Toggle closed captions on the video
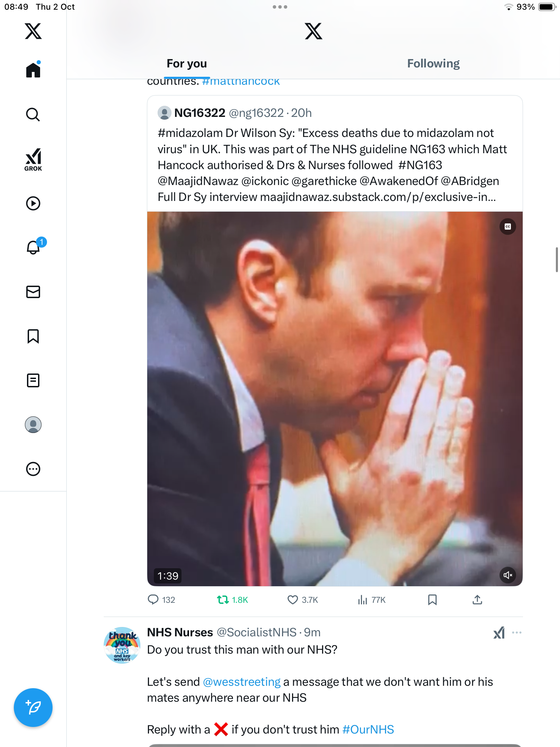The width and height of the screenshot is (560, 747). pyautogui.click(x=507, y=227)
